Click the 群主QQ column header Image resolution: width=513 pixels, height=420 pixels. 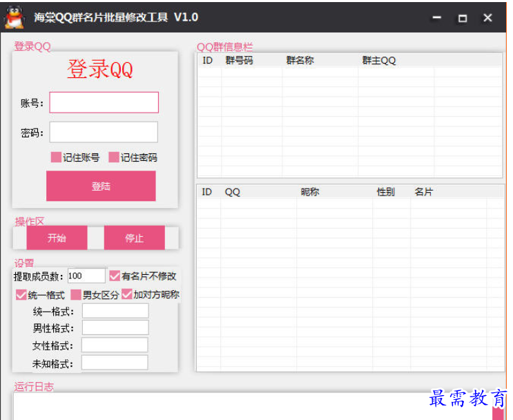396,61
